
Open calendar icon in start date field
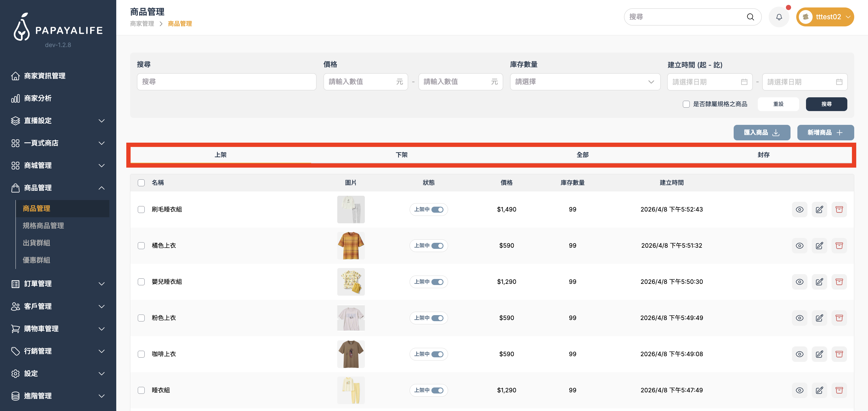coord(744,82)
